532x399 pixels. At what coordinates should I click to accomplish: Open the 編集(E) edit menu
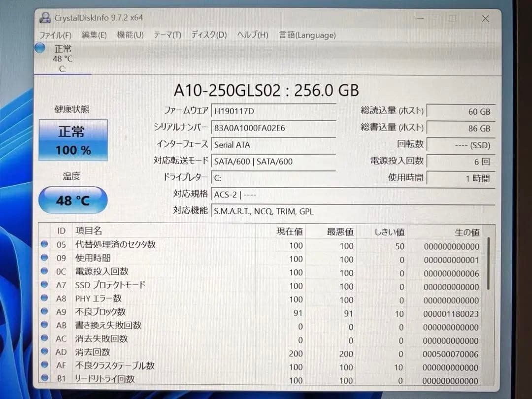94,35
